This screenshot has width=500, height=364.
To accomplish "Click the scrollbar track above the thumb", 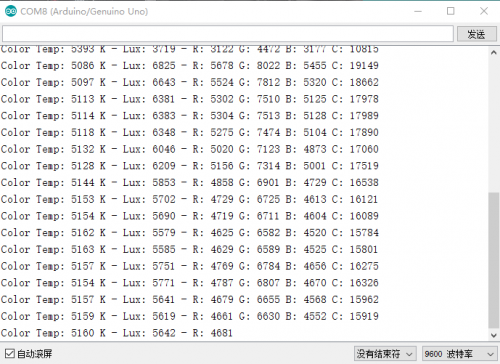I will pyautogui.click(x=494, y=125).
